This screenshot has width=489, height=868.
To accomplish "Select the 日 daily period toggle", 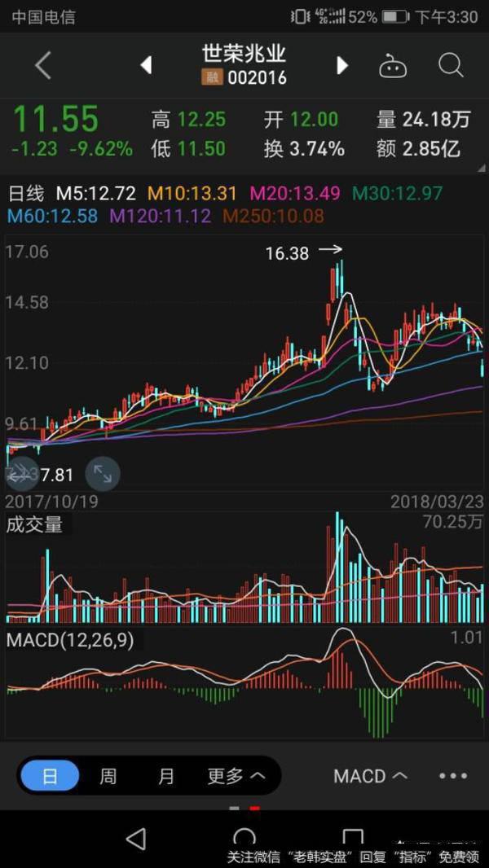I will click(50, 776).
